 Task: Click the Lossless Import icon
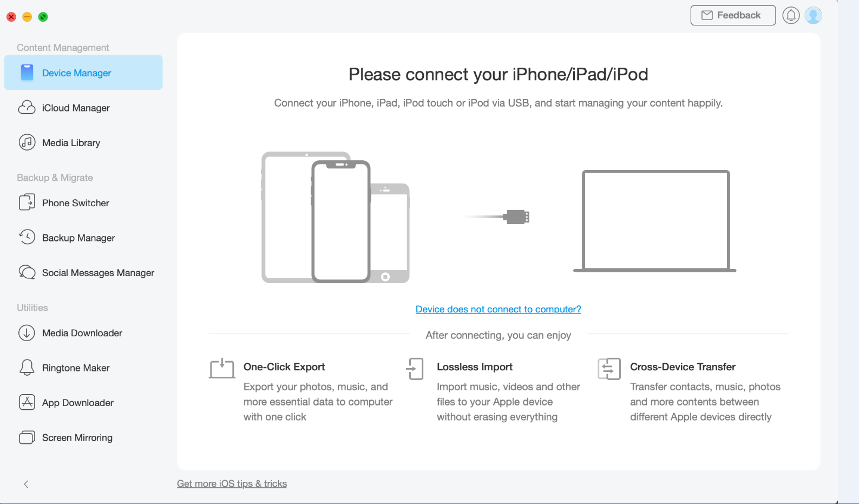[x=415, y=369]
